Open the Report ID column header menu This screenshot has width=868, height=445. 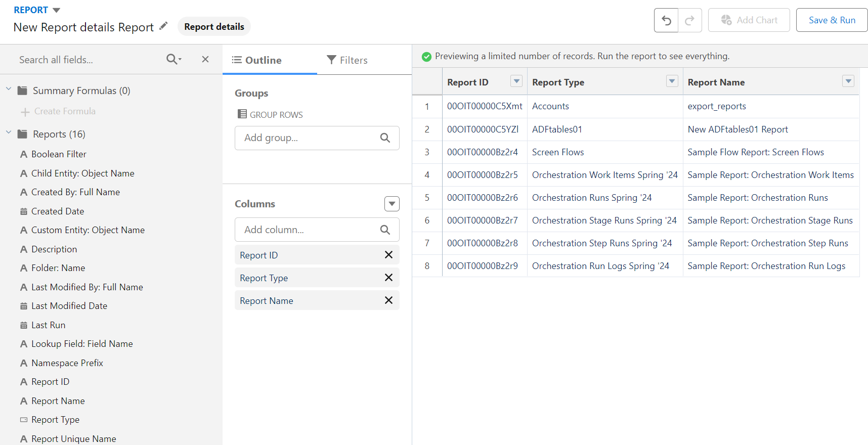coord(516,81)
